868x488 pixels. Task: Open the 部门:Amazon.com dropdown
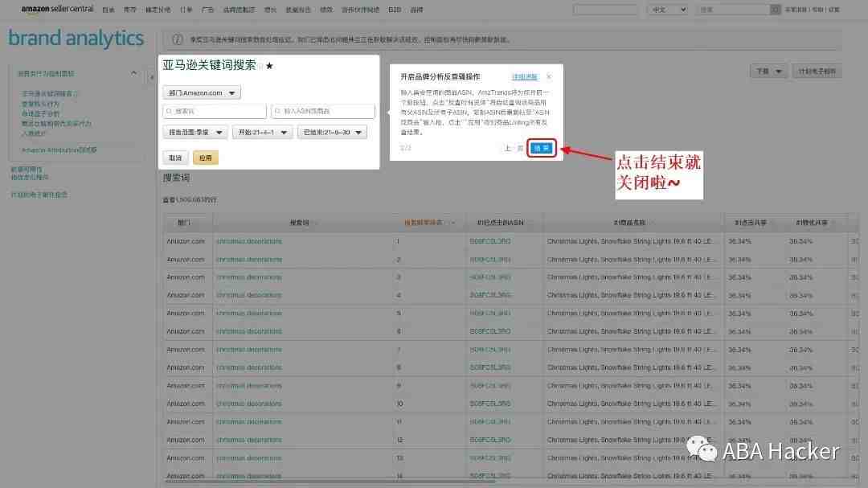coord(202,92)
